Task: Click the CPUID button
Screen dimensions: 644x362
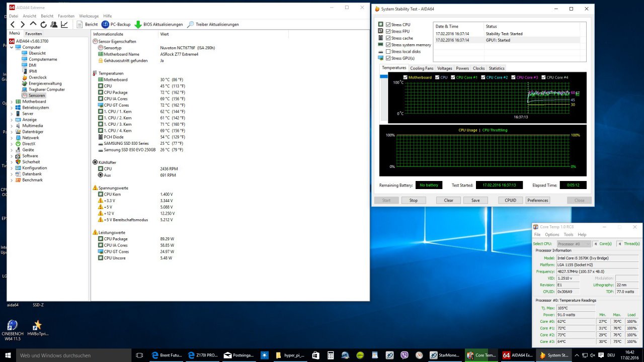Action: [x=511, y=200]
